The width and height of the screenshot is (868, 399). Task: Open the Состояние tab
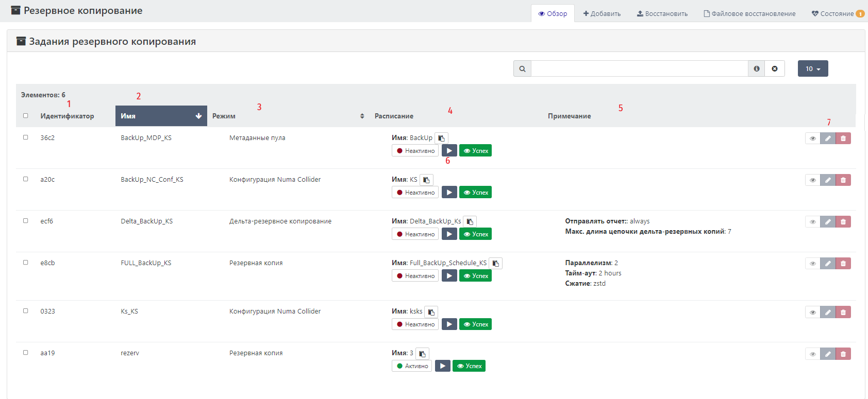[x=838, y=13]
